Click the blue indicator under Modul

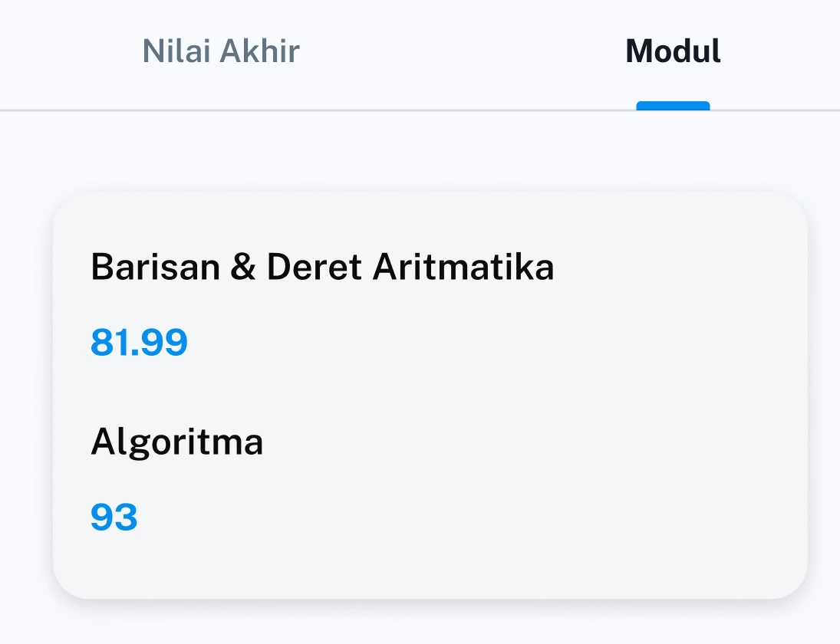pos(673,106)
